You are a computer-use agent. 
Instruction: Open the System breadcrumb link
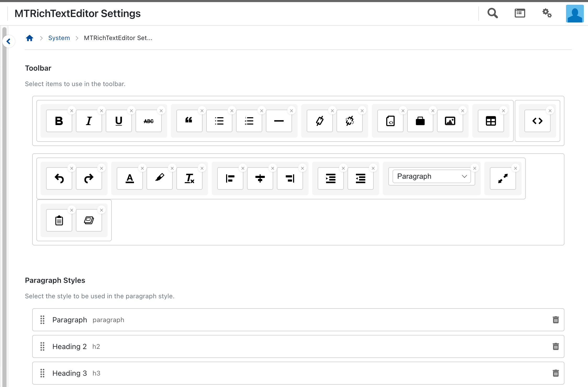(x=59, y=38)
